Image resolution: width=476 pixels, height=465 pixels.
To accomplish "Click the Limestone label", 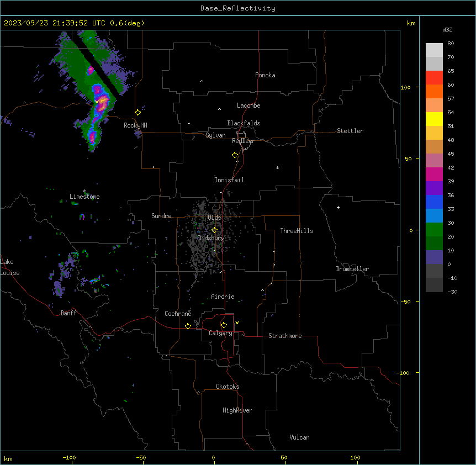I will pyautogui.click(x=84, y=197).
